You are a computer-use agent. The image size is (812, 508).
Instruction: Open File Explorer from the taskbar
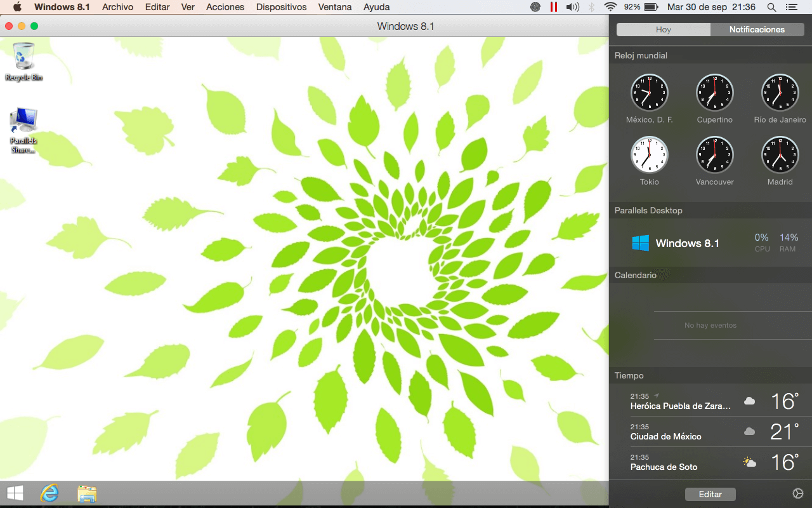[x=87, y=493]
